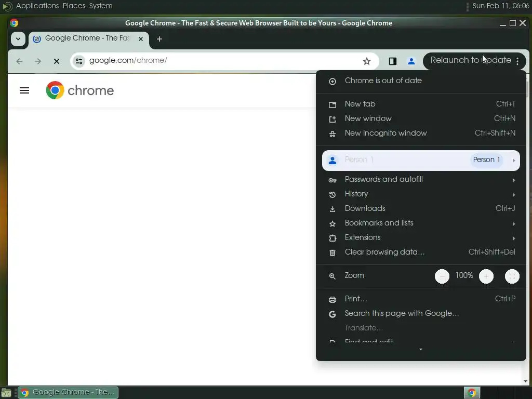Toggle fullscreen mode from Zoom row
The width and height of the screenshot is (532, 399).
512,276
